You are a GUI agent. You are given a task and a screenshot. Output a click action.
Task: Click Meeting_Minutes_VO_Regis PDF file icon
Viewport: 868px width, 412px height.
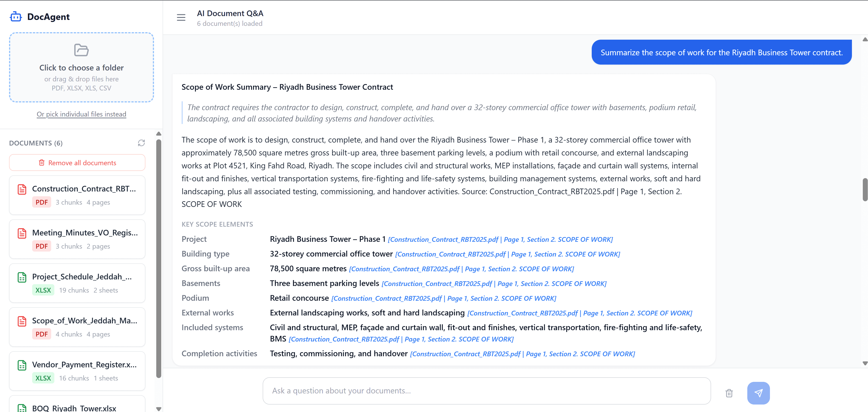tap(22, 233)
